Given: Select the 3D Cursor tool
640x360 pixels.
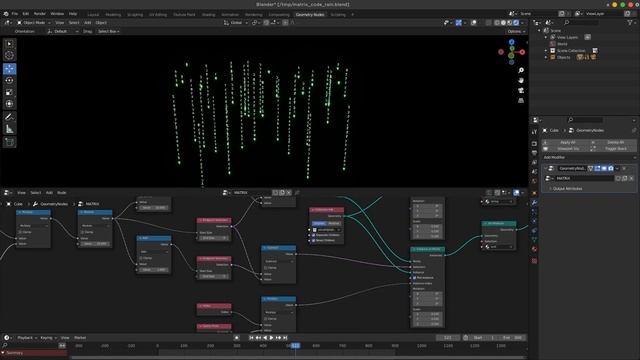Looking at the screenshot, I should pyautogui.click(x=9, y=55).
